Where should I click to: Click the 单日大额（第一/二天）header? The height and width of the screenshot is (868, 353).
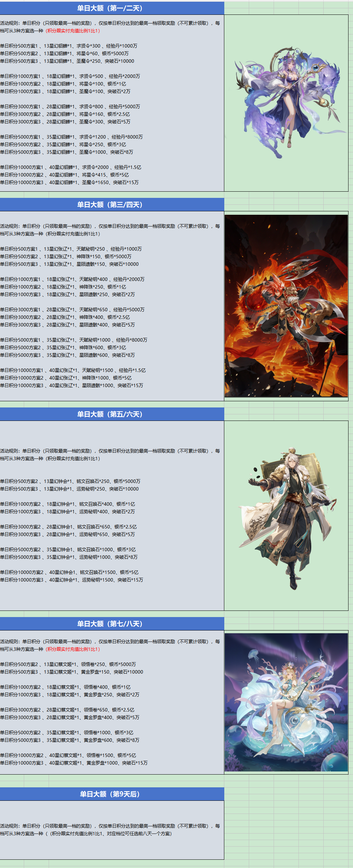(x=110, y=8)
